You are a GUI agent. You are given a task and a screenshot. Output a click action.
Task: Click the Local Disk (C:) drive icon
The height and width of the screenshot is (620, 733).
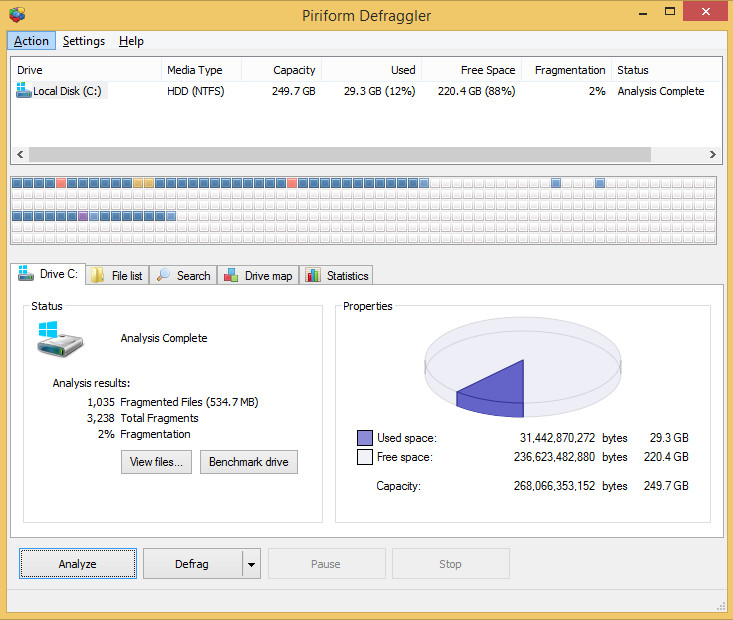[23, 90]
